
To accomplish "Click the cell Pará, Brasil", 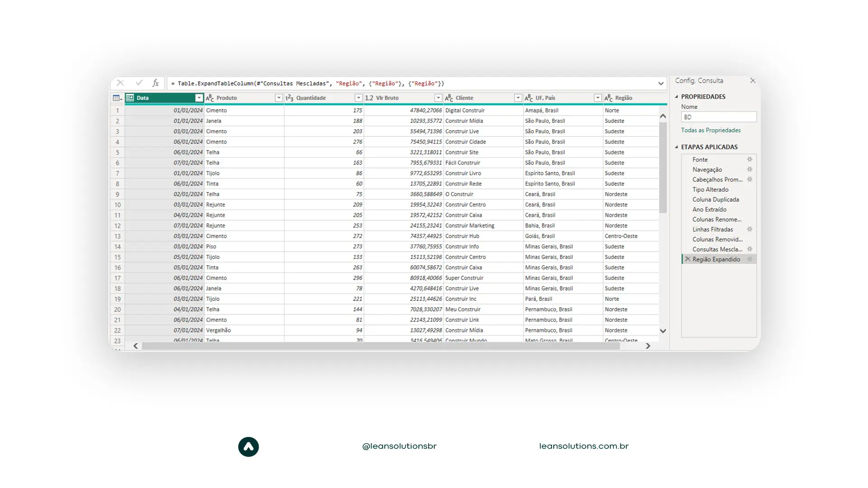I will 563,299.
